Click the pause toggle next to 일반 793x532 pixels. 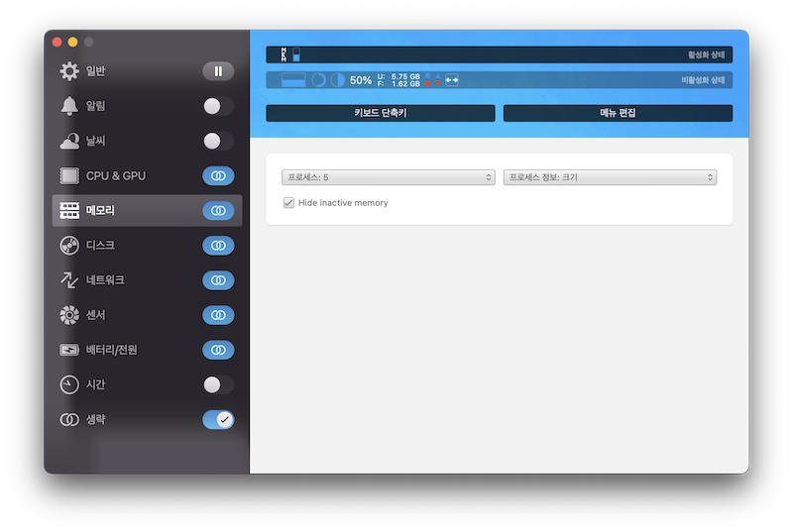click(218, 71)
